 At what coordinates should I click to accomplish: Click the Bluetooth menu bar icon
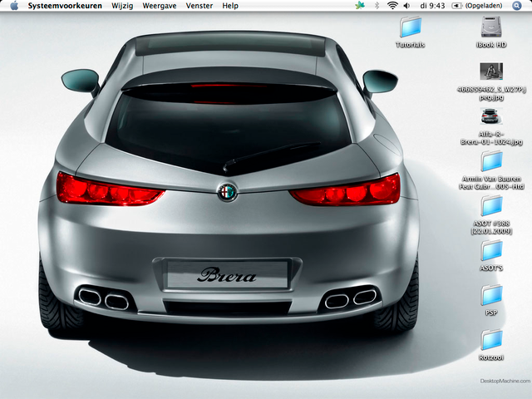pyautogui.click(x=377, y=6)
